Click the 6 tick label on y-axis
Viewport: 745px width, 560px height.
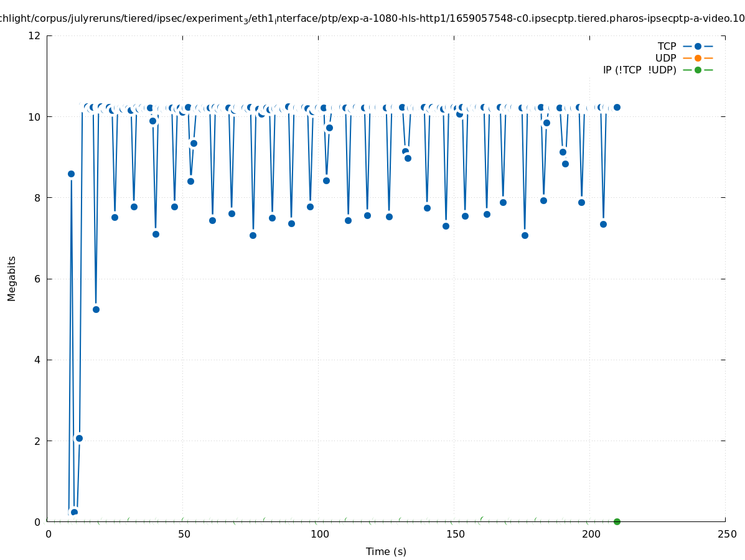point(37,279)
